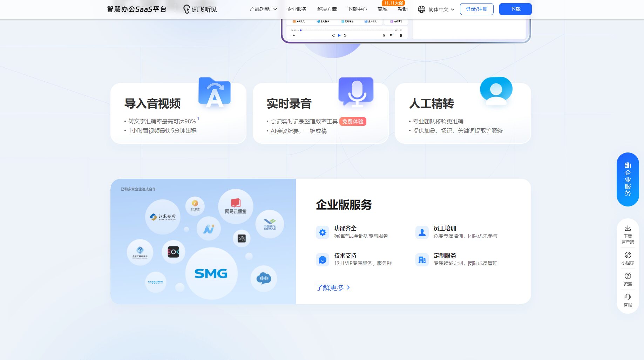Click the gear icon beside 功能齐全
The width and height of the screenshot is (644, 360).
(x=322, y=232)
